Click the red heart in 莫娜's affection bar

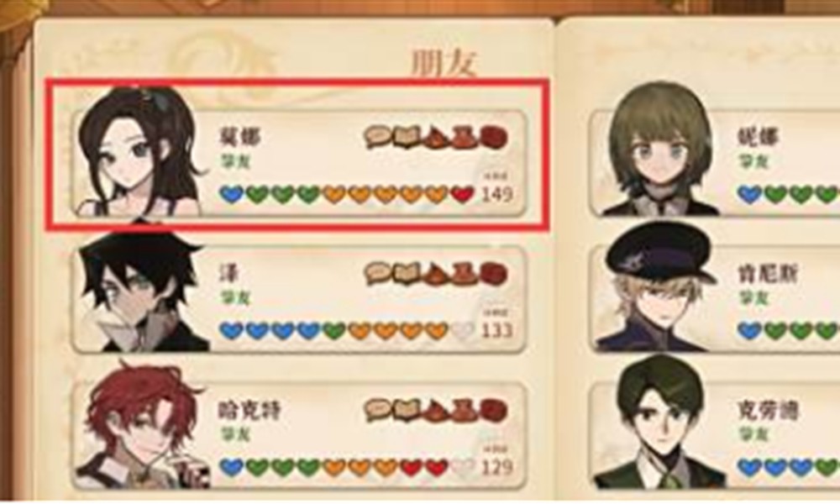click(x=462, y=194)
